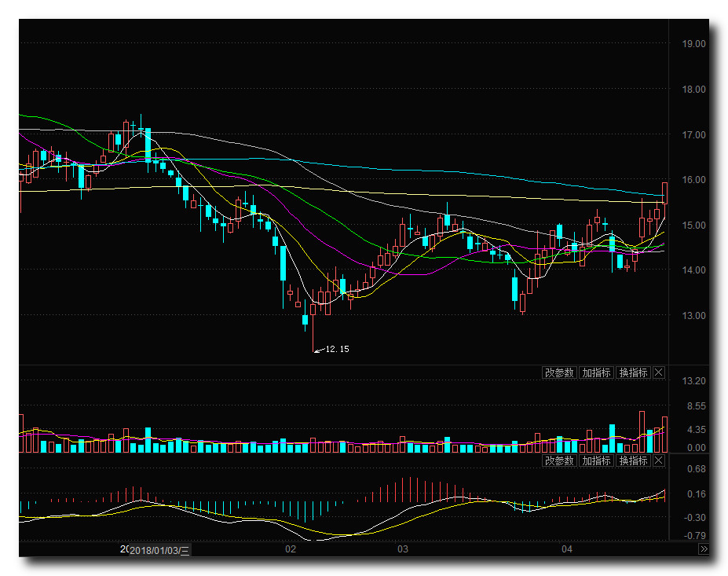The width and height of the screenshot is (728, 576).
Task: Click 换指标 in the volume panel
Action: click(x=633, y=372)
